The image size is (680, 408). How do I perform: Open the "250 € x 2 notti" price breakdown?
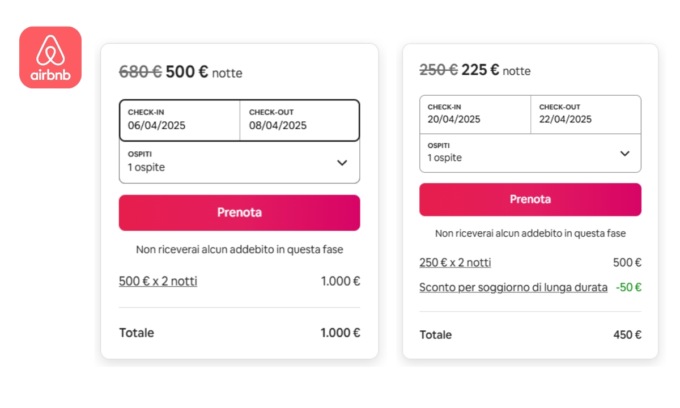(455, 263)
